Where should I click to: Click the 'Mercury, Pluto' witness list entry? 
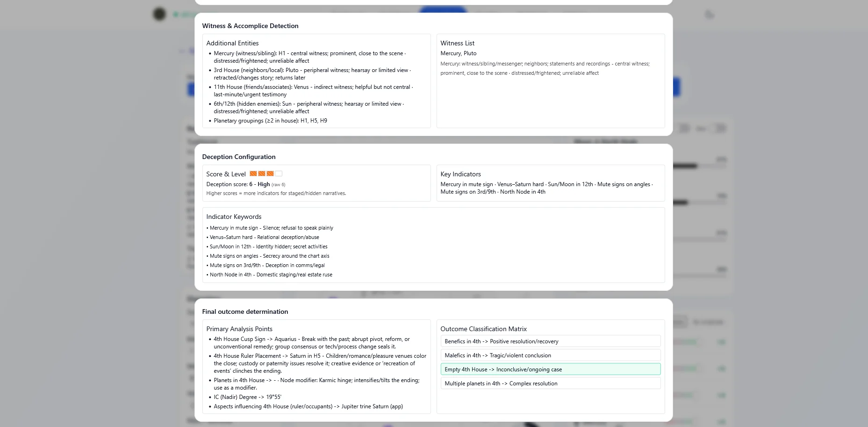pyautogui.click(x=459, y=53)
